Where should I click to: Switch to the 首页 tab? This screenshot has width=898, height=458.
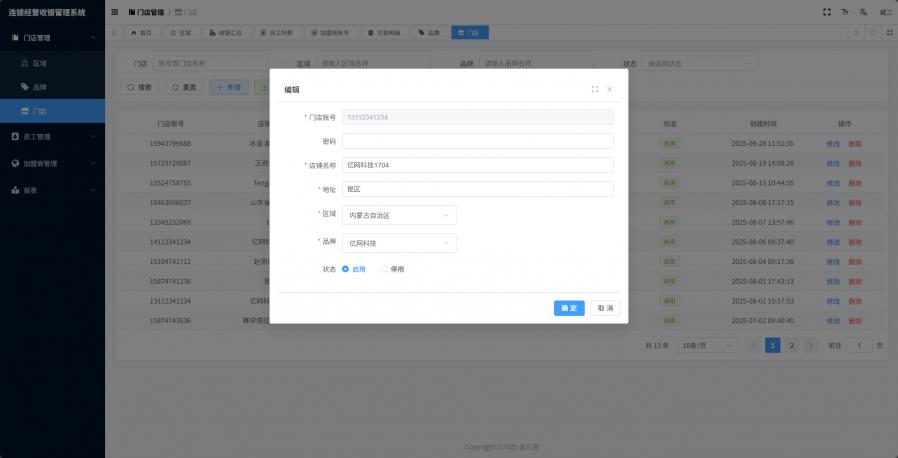141,33
